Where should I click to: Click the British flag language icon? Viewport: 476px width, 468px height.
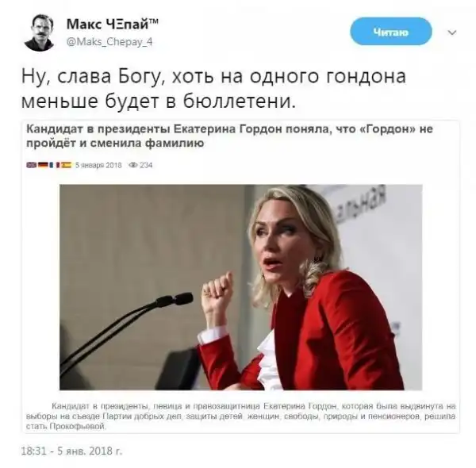point(31,165)
